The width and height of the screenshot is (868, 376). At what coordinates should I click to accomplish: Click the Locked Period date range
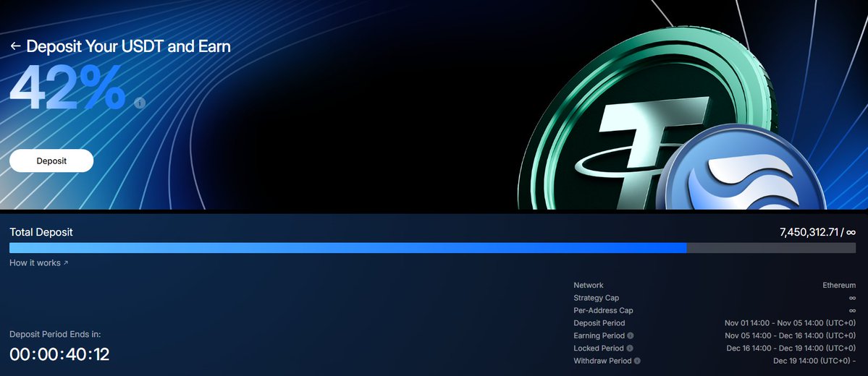791,349
